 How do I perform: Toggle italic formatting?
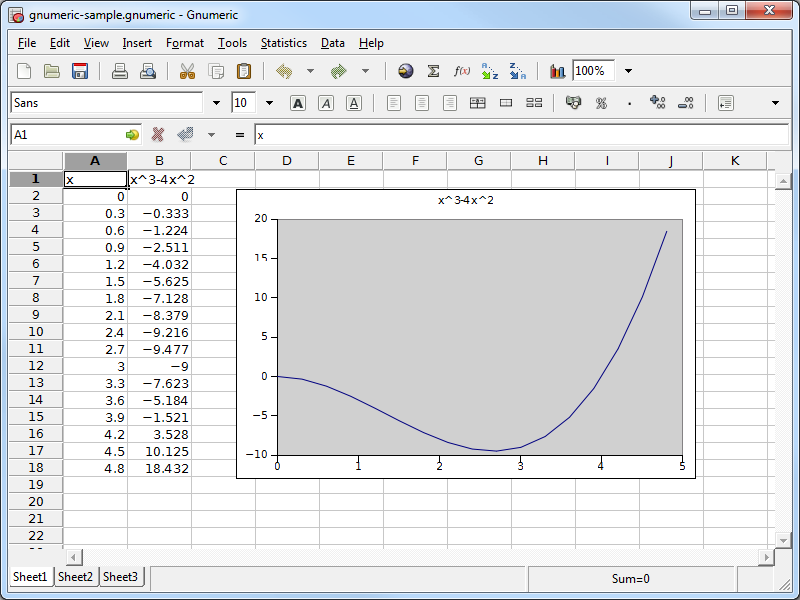(325, 103)
